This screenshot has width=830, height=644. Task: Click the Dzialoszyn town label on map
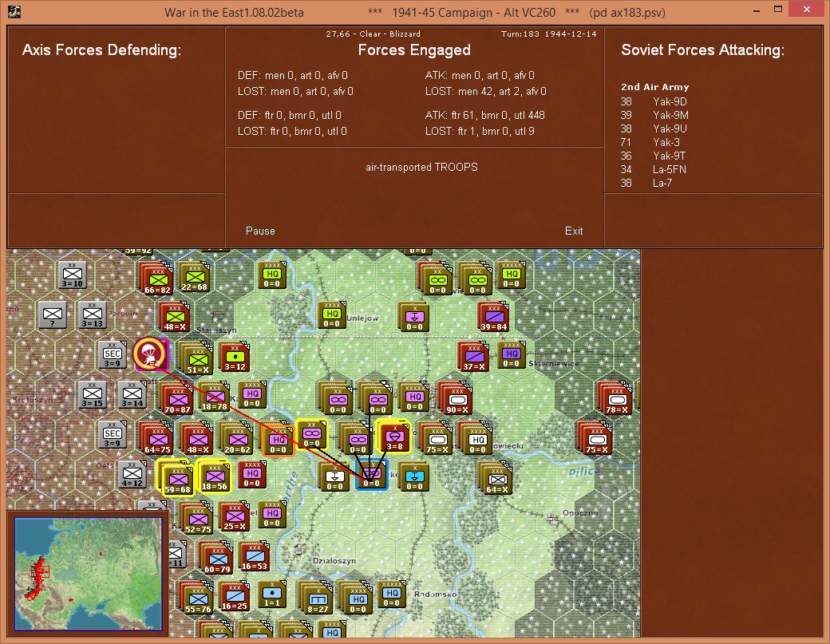(x=334, y=560)
